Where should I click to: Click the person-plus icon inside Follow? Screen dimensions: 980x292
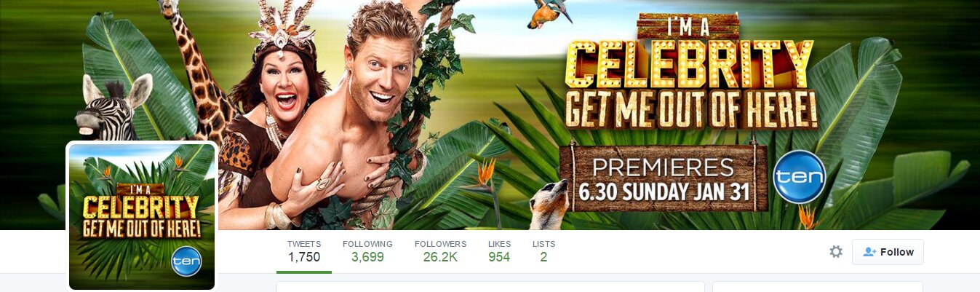[x=869, y=252]
